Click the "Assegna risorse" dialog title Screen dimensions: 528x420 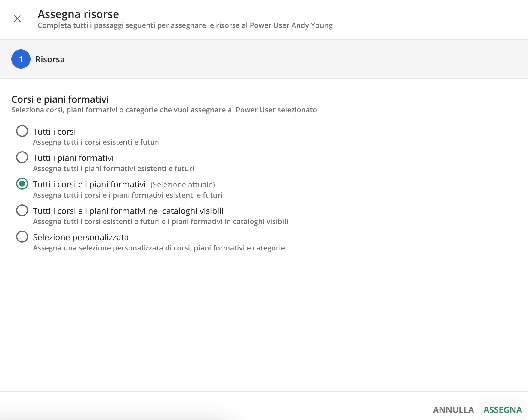click(x=78, y=14)
